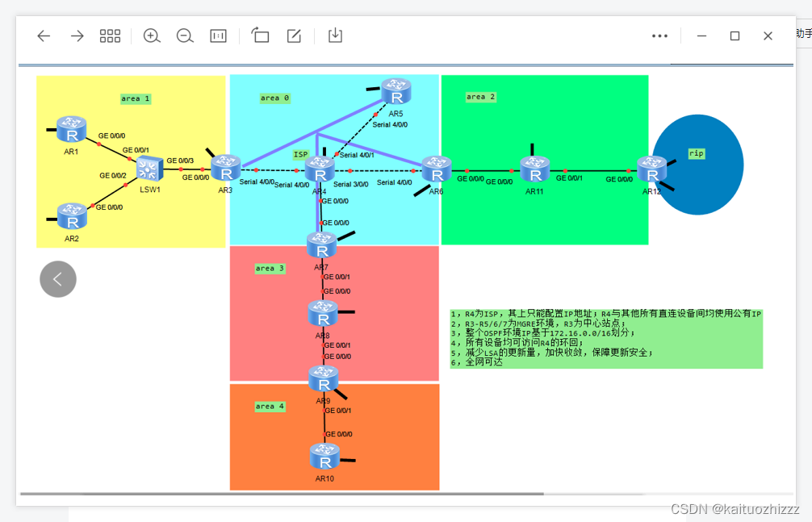Click the 'area 0' label

(x=275, y=98)
